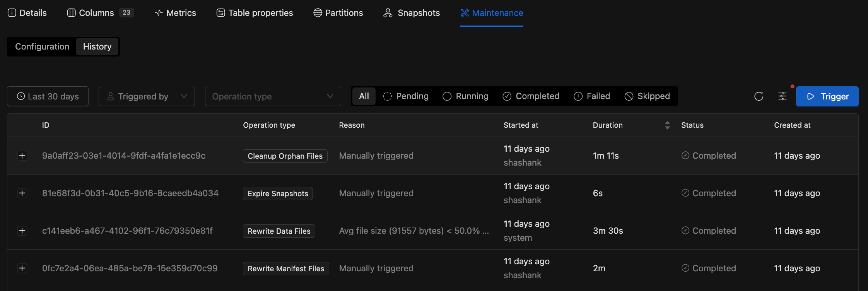Click the Trigger button

tap(827, 96)
